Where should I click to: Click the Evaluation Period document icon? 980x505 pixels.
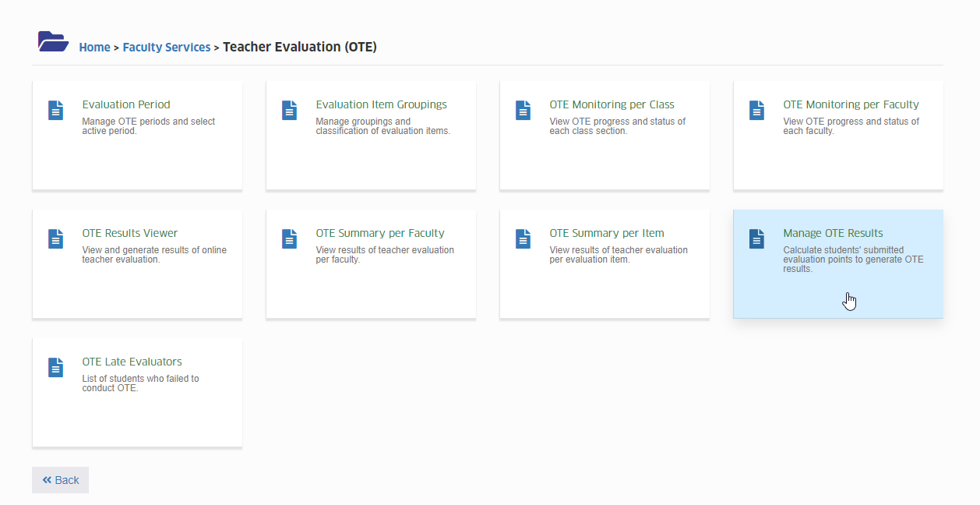click(x=56, y=110)
